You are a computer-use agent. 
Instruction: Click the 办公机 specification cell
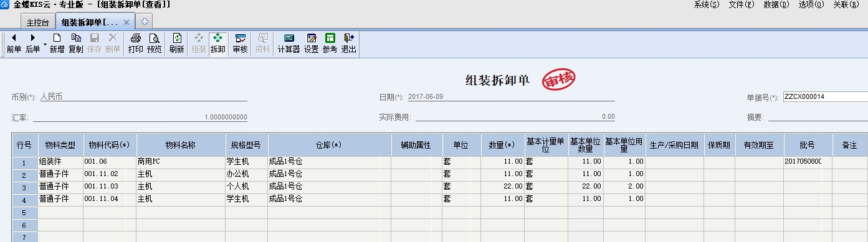point(247,175)
